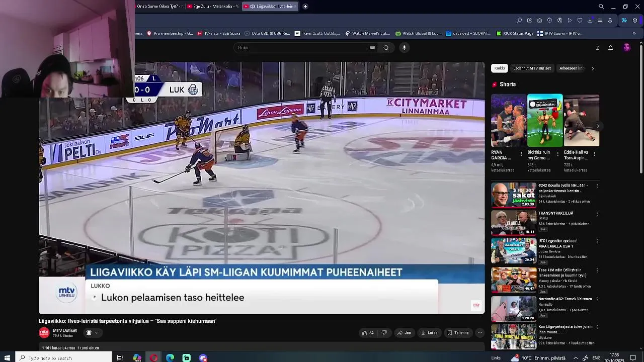The image size is (644, 362).
Task: Open the on-screen keyboard icon in search box
Action: click(x=372, y=48)
